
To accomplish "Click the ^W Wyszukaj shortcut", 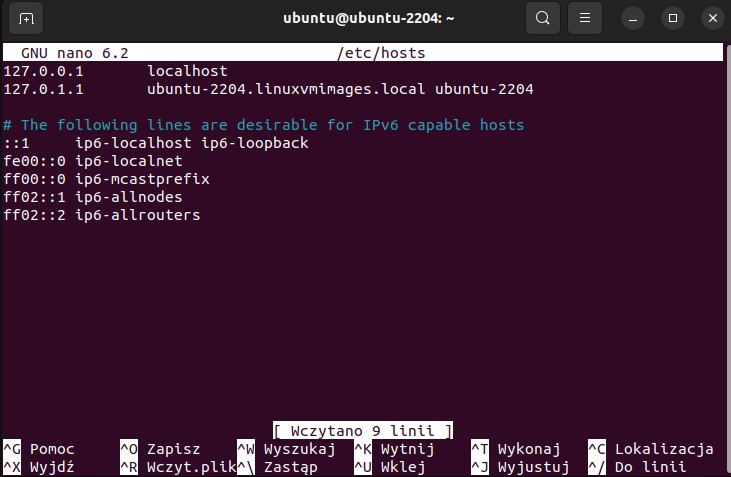I will [286, 449].
